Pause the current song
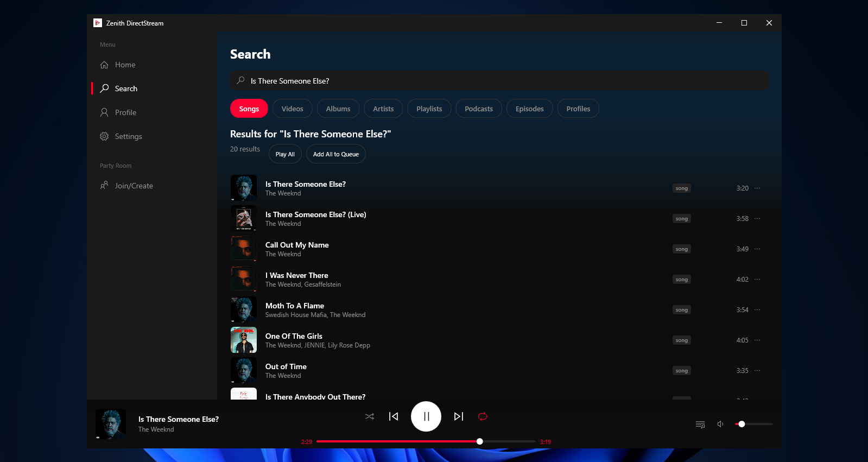This screenshot has height=462, width=868. [426, 416]
